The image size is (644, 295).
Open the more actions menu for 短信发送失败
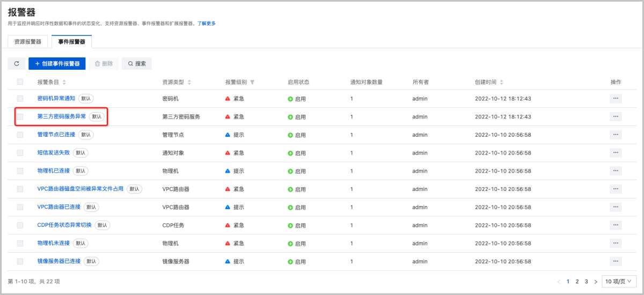(x=616, y=153)
